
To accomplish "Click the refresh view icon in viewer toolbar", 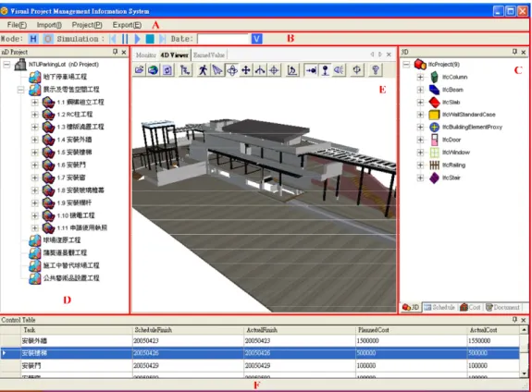I will (x=167, y=70).
